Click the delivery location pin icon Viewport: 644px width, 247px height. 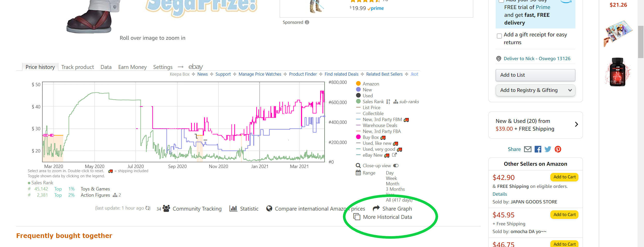coord(499,59)
